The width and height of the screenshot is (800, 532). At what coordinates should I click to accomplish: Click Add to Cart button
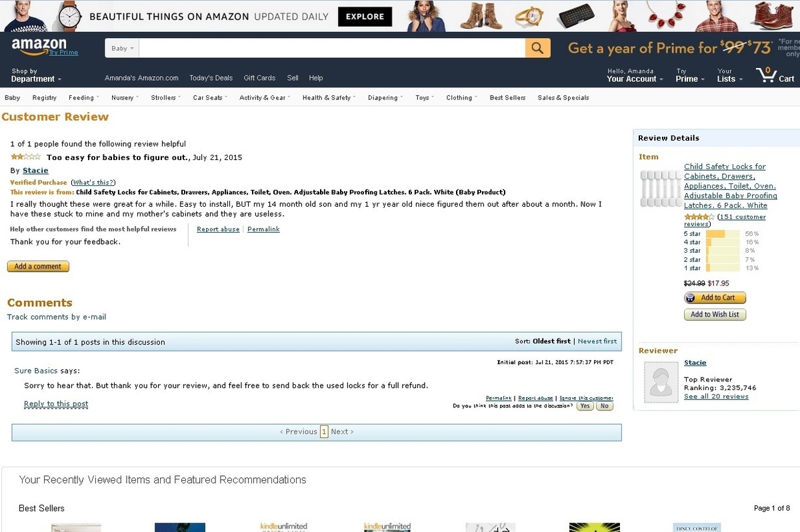(x=715, y=298)
